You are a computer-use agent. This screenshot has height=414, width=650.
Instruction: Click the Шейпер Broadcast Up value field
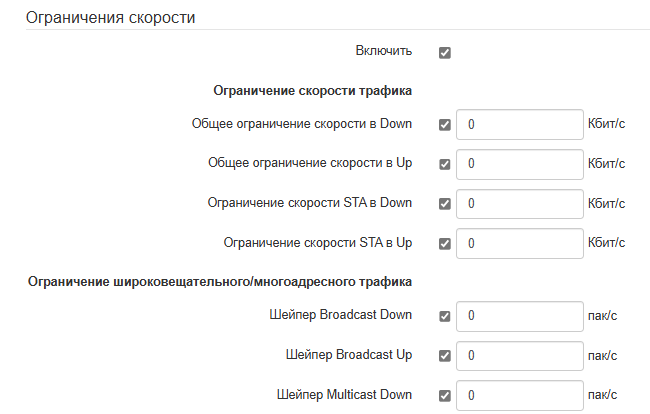tap(519, 356)
